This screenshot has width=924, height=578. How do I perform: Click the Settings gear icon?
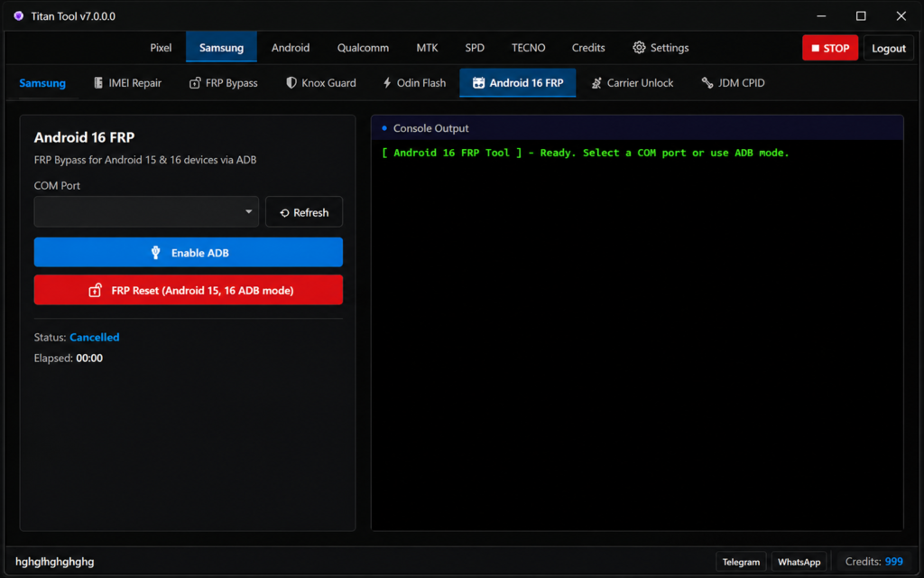pos(639,47)
